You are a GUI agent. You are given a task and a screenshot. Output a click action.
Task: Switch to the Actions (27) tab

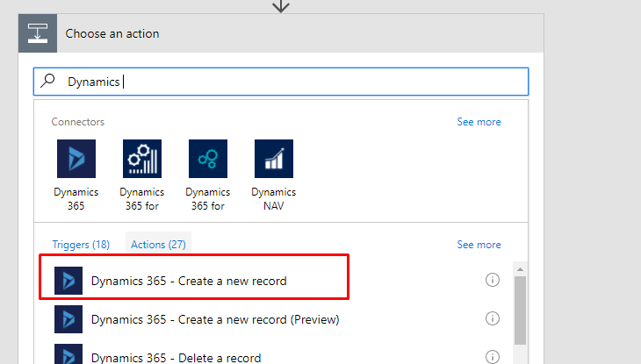pyautogui.click(x=158, y=245)
